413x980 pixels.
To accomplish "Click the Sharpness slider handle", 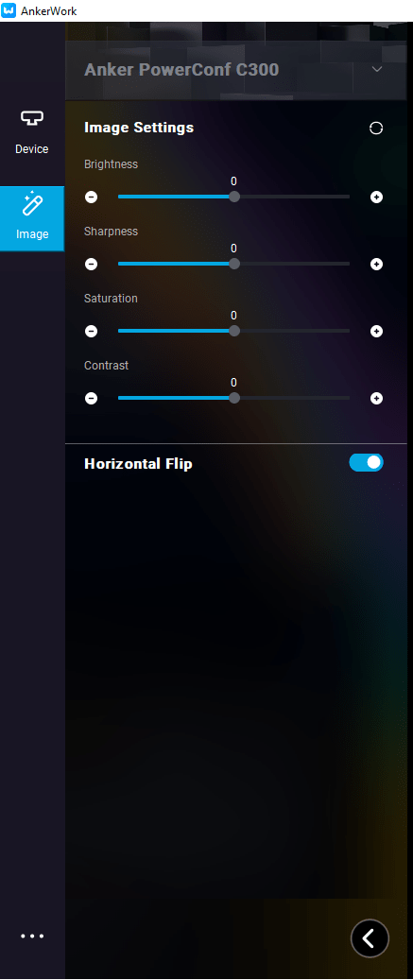I will point(233,264).
